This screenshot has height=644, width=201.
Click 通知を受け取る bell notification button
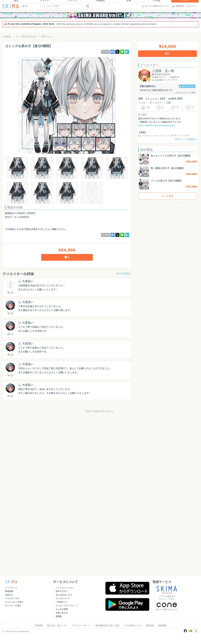pyautogui.click(x=187, y=86)
